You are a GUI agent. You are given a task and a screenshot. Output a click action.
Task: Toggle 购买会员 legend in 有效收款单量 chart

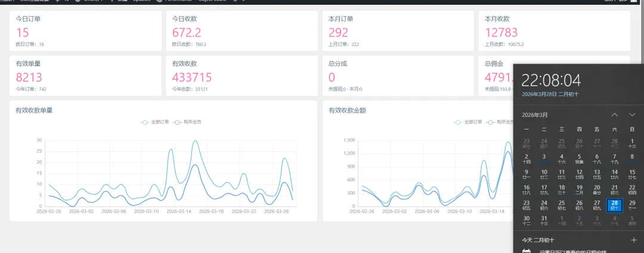(x=187, y=122)
